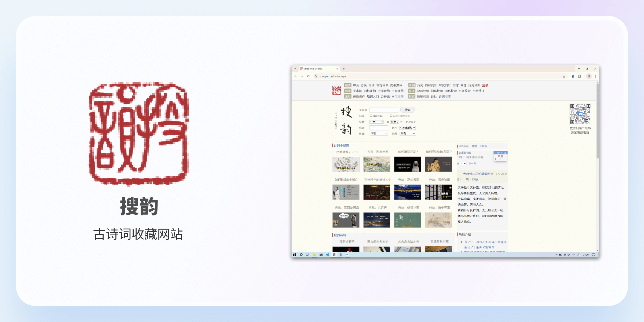Click the browser forward arrow
Image resolution: width=644 pixels, height=322 pixels.
coord(302,76)
